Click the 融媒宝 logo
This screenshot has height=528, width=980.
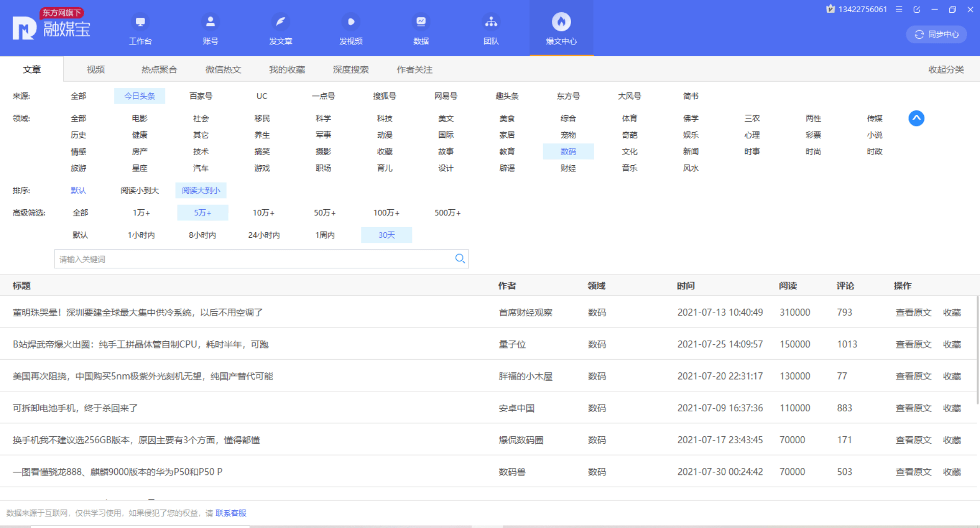tap(52, 24)
